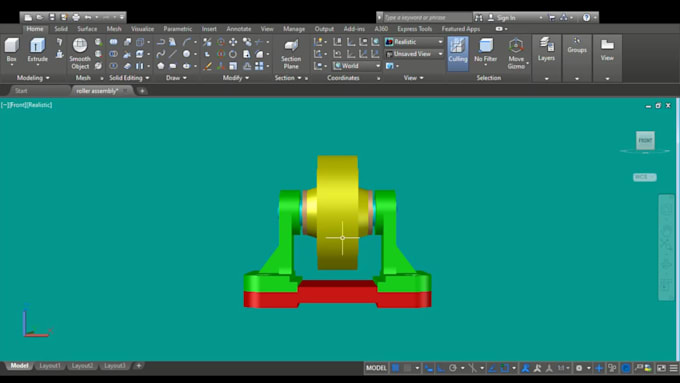Switch to the Annotate ribbon tab

[239, 29]
